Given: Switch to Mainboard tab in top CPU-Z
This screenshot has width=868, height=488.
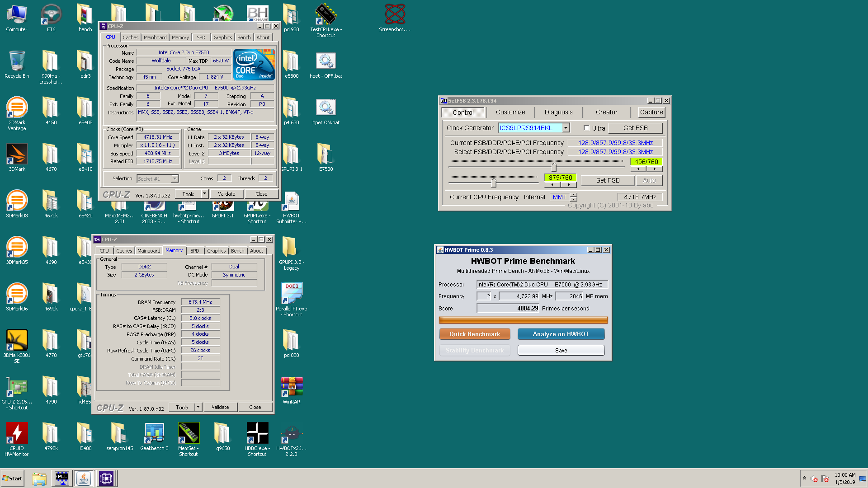Looking at the screenshot, I should pyautogui.click(x=155, y=38).
